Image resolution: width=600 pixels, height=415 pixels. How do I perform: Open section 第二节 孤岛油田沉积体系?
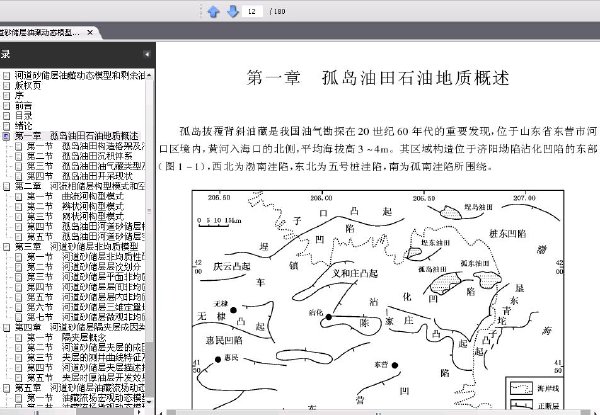tap(80, 156)
